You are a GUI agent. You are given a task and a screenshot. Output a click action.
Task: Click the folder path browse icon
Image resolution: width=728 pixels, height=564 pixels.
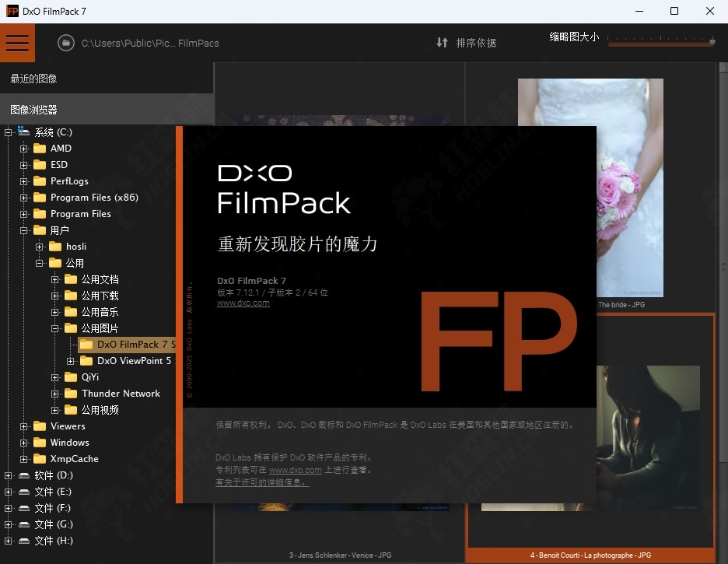[x=66, y=43]
